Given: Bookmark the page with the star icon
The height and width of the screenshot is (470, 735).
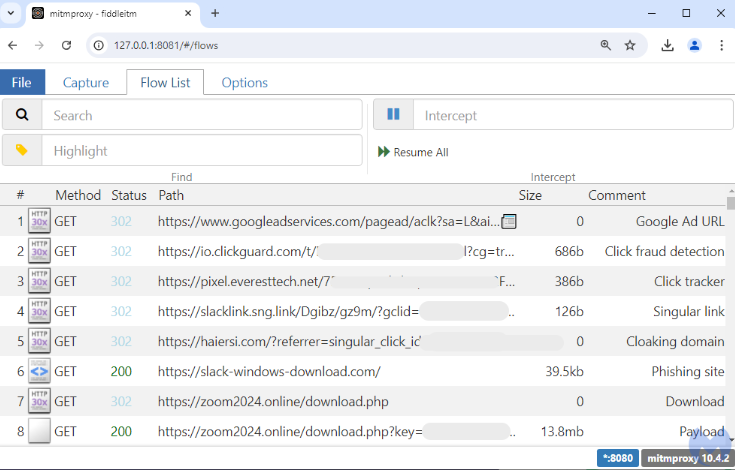Looking at the screenshot, I should [630, 45].
